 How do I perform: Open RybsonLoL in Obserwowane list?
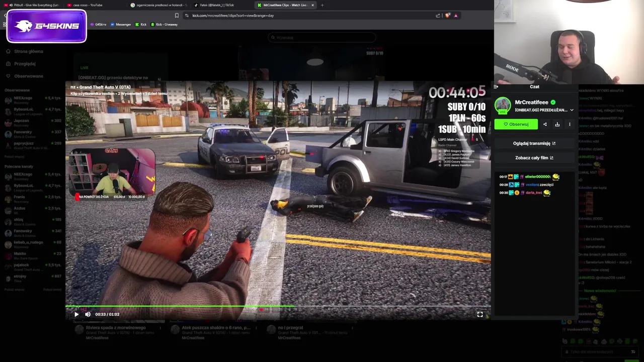33,111
